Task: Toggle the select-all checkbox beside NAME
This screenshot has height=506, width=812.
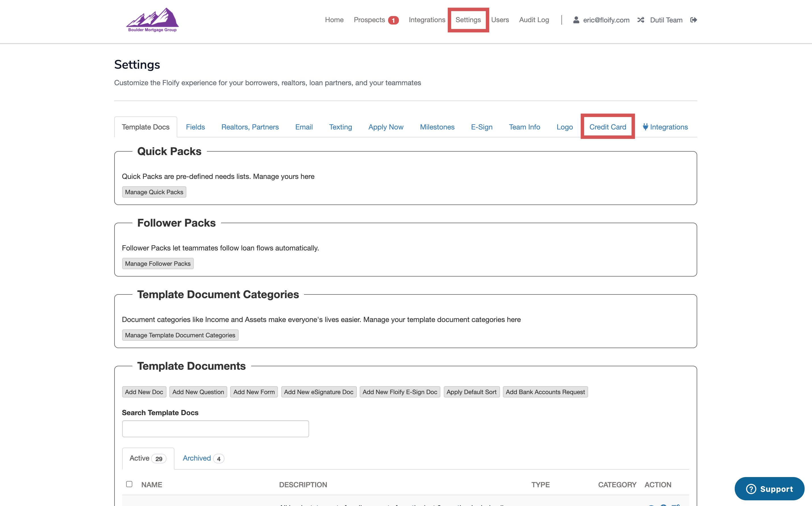Action: [x=129, y=484]
